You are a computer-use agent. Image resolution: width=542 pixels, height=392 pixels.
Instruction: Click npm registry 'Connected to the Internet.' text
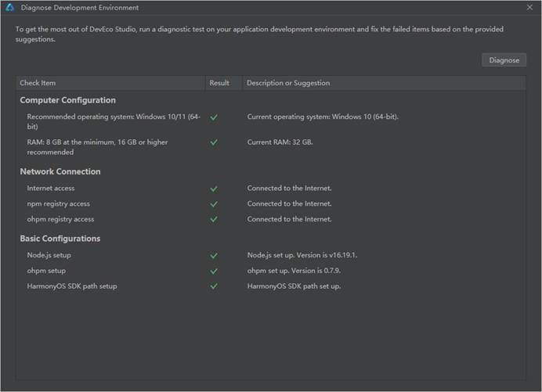point(289,203)
